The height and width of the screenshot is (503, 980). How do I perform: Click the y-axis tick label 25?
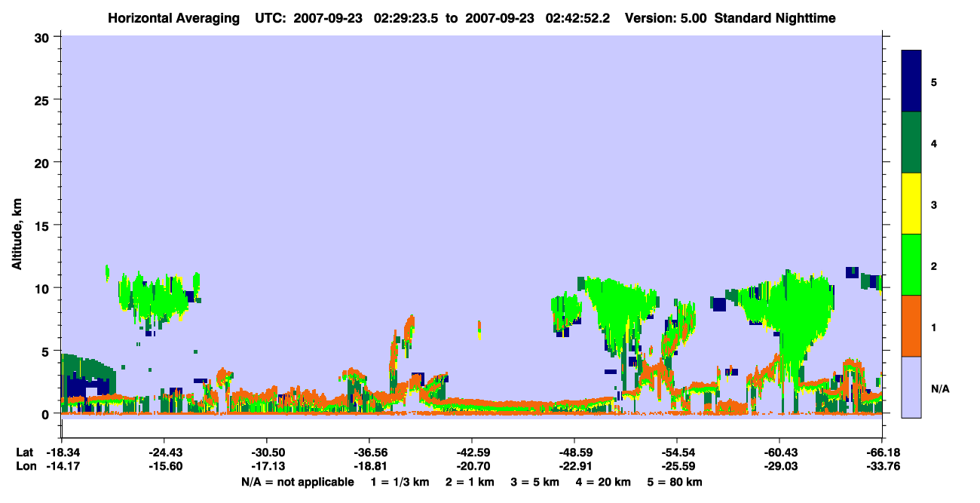point(44,100)
